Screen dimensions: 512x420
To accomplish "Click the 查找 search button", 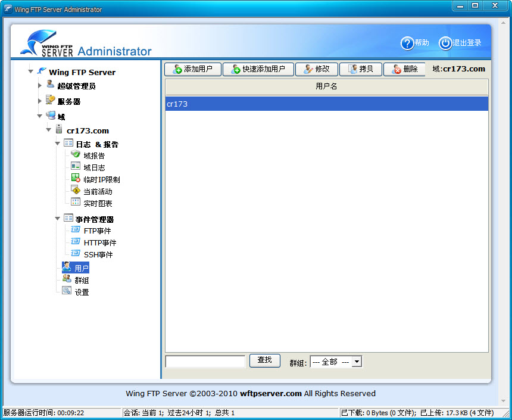I will [x=265, y=360].
